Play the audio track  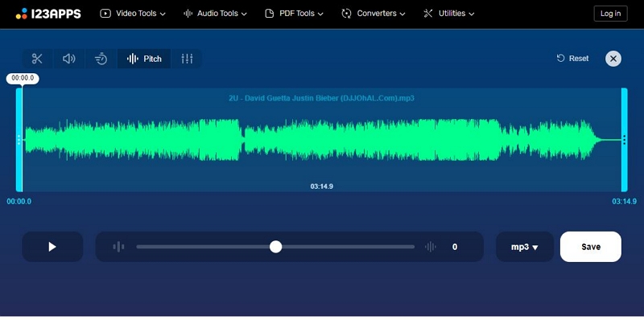click(52, 247)
